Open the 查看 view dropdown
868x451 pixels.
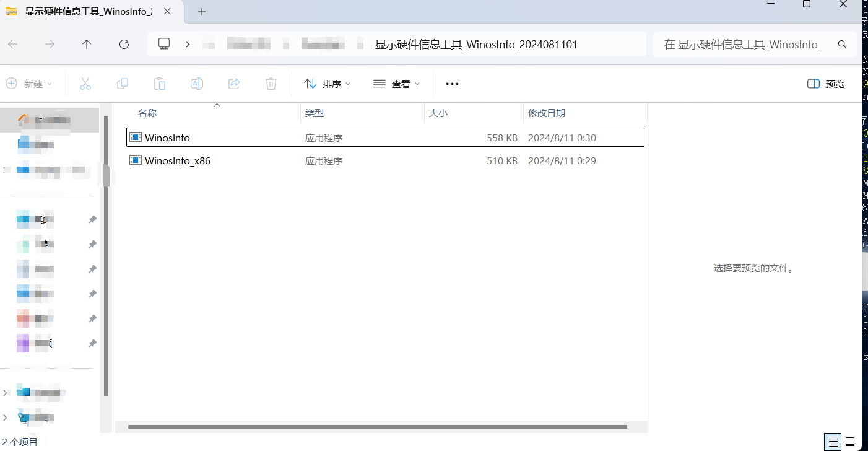coord(397,84)
